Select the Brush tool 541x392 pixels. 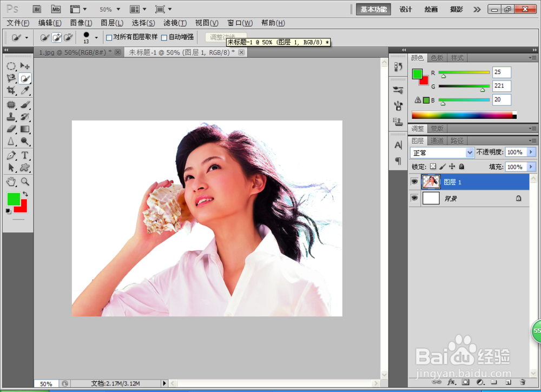(x=25, y=104)
